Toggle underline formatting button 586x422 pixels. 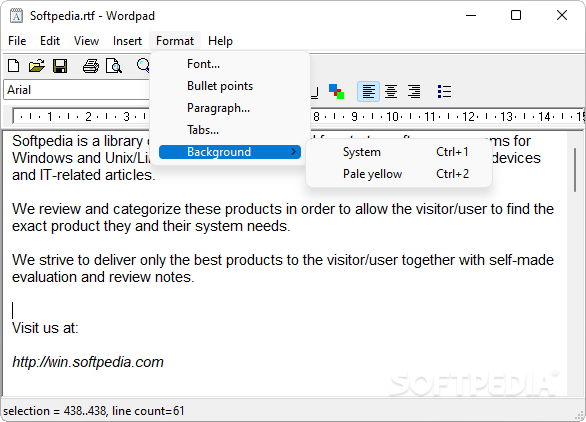tap(314, 92)
